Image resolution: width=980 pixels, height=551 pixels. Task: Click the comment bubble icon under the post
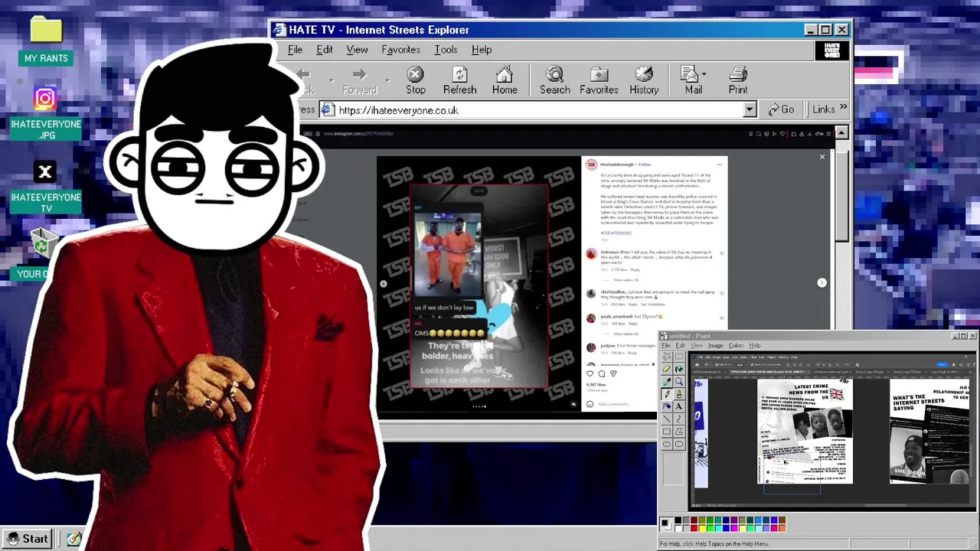602,373
